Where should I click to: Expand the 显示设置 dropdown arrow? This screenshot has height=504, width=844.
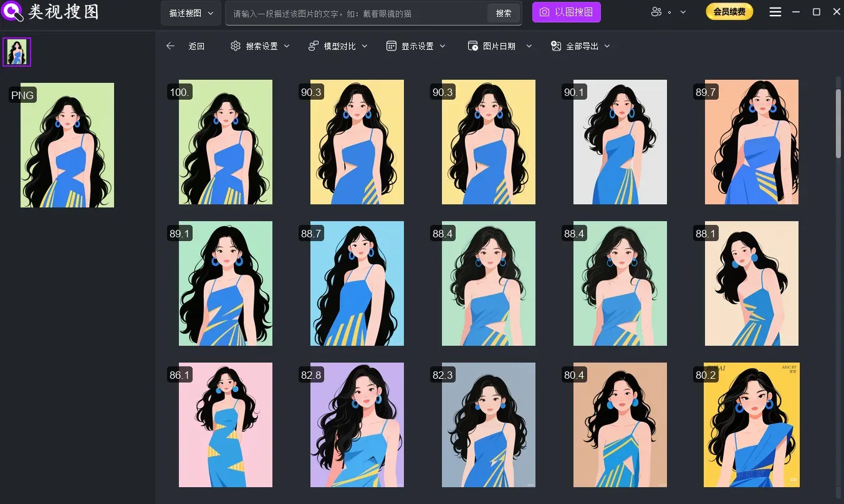click(x=443, y=45)
